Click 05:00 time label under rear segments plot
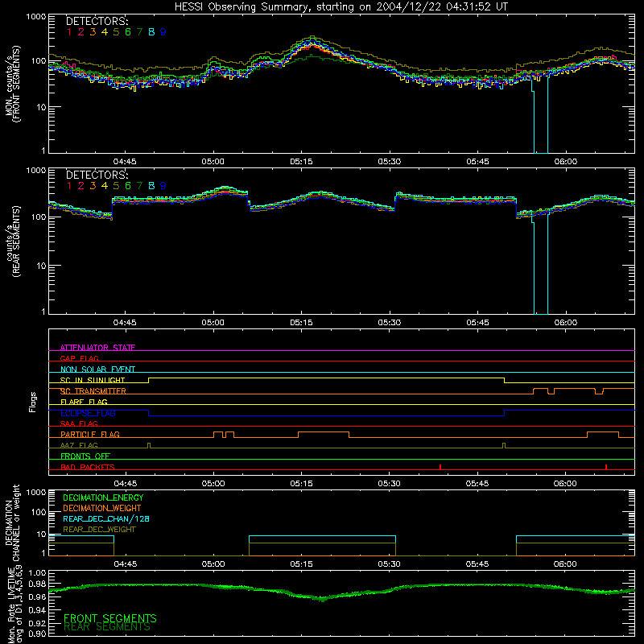 tap(213, 323)
